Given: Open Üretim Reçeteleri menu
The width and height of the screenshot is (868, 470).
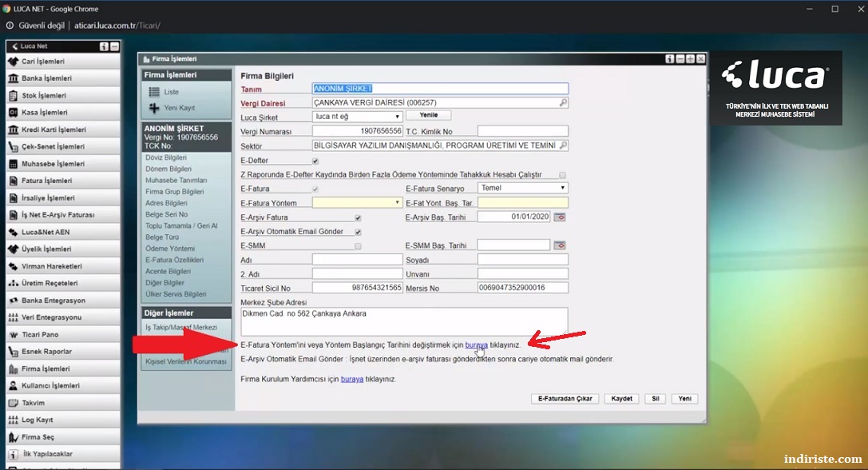Looking at the screenshot, I should [63, 283].
